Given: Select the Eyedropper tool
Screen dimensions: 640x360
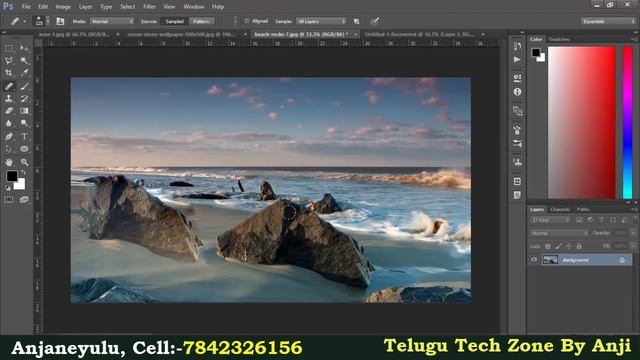Looking at the screenshot, I should coord(24,73).
